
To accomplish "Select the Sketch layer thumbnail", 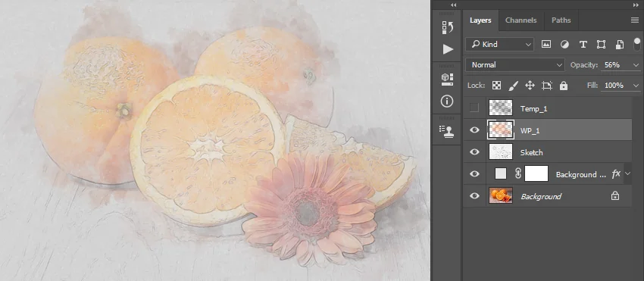I will [501, 152].
